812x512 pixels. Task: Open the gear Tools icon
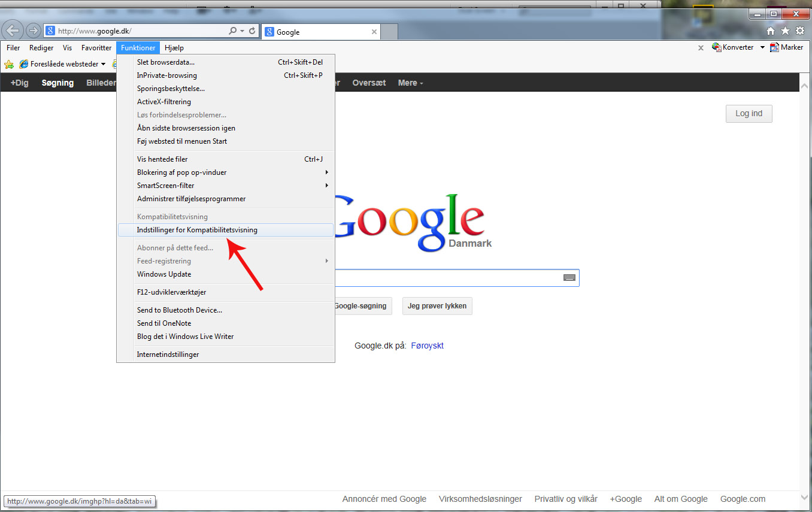(x=799, y=31)
